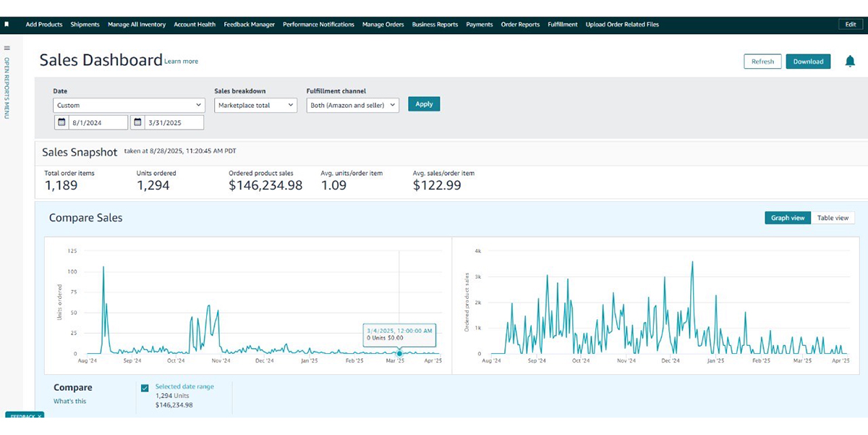The width and height of the screenshot is (868, 435).
Task: Select the Graph view toggle
Action: pos(788,218)
